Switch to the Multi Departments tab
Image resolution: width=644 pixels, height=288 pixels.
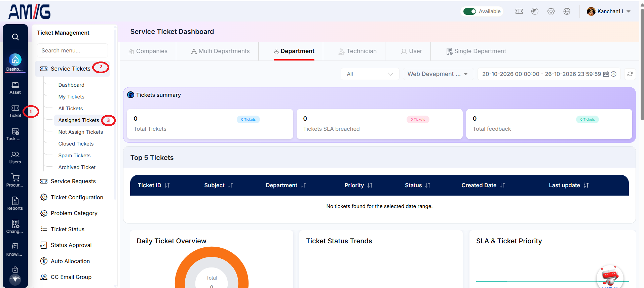tap(221, 51)
